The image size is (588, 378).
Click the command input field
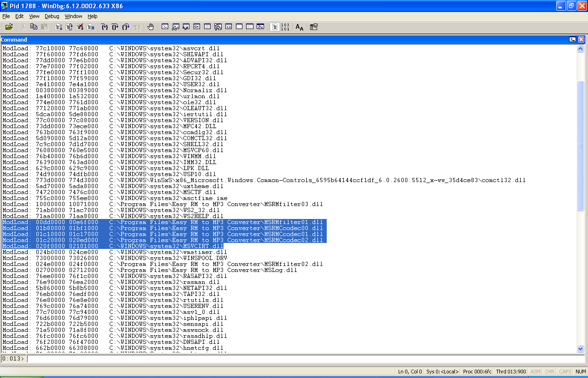click(306, 359)
